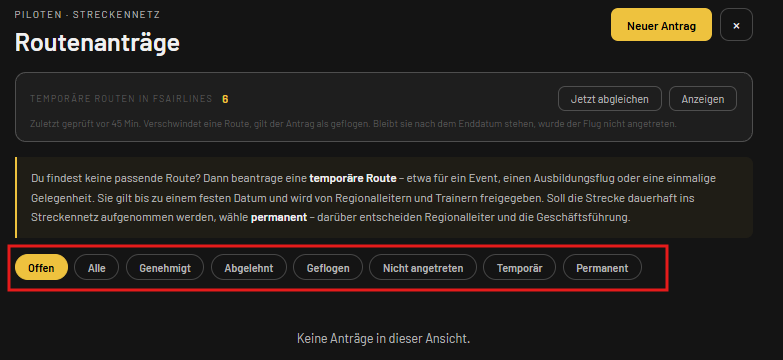Click the Anzeigen button
783x360 pixels.
click(x=703, y=99)
